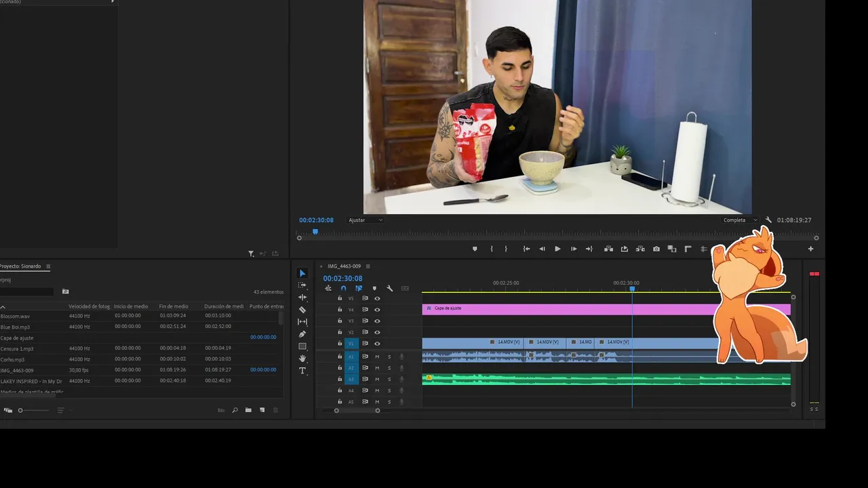Screen dimensions: 868x488
Task: Toggle insert sequences as nests icon
Action: [x=328, y=288]
